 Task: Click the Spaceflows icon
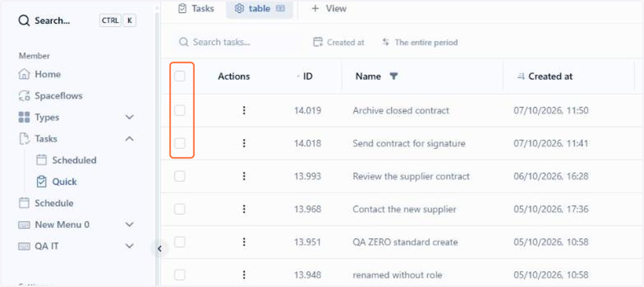click(x=24, y=96)
